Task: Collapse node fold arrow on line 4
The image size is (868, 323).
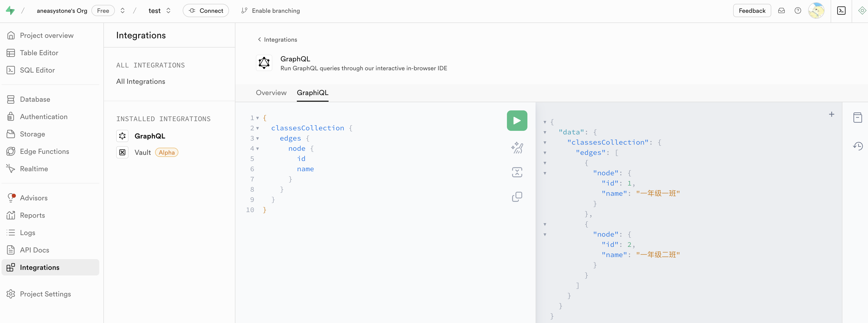Action: [x=257, y=149]
